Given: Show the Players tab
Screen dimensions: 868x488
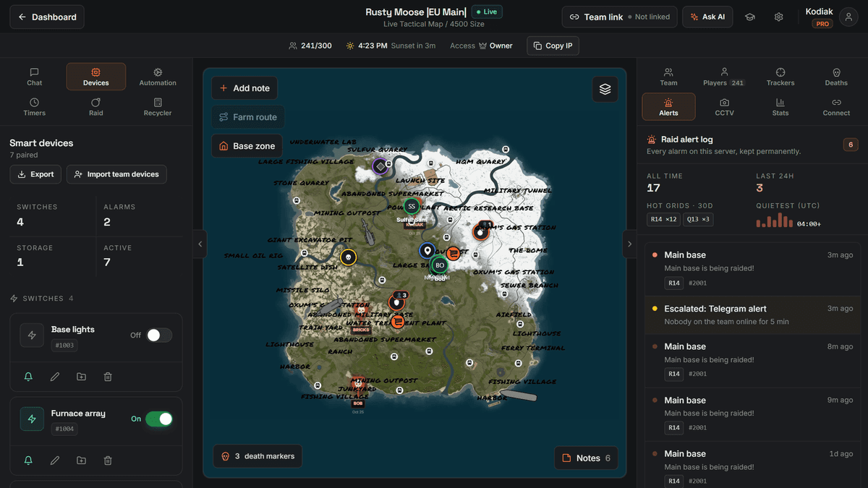Looking at the screenshot, I should tap(724, 77).
